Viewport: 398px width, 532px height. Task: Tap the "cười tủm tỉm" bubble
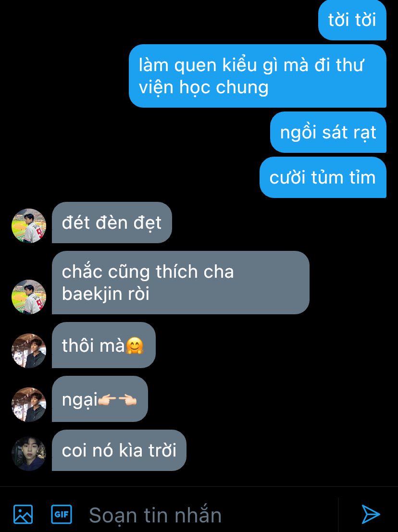[323, 177]
